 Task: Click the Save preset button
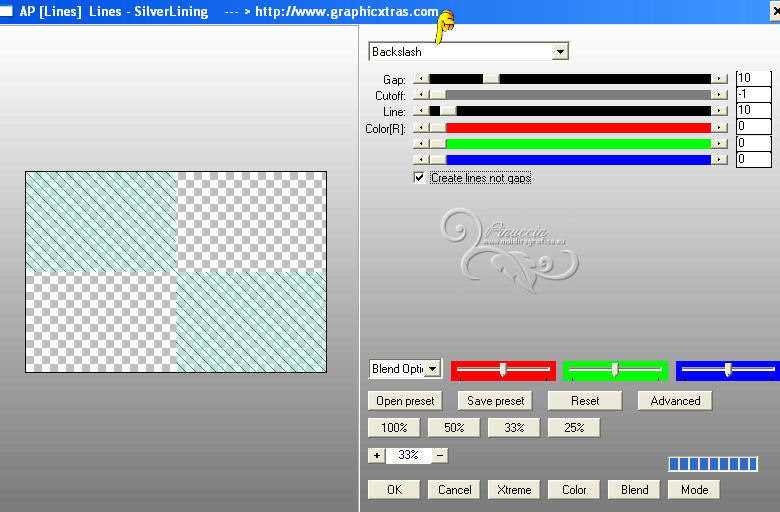(495, 401)
